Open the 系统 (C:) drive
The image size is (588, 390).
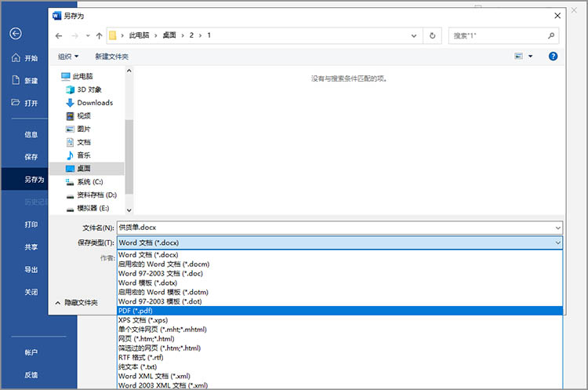[x=89, y=181]
